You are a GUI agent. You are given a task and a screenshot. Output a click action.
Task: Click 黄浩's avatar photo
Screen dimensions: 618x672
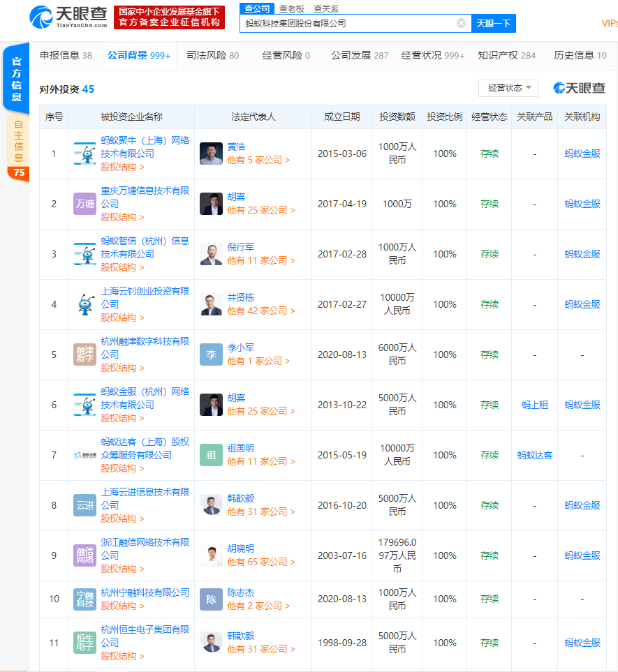coord(211,154)
